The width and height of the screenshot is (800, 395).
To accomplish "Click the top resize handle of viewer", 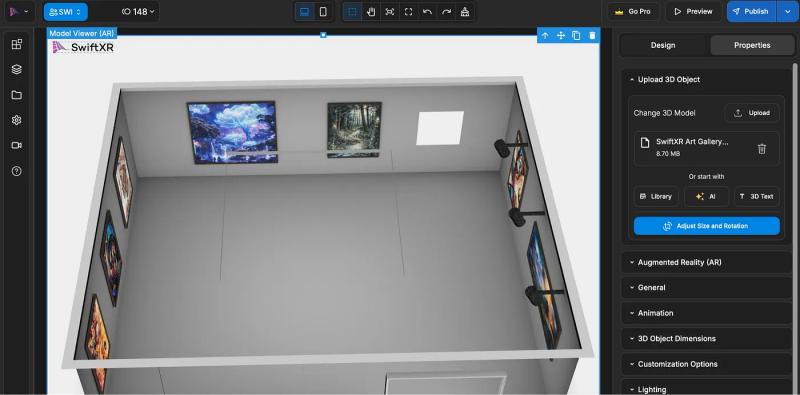I will (323, 35).
